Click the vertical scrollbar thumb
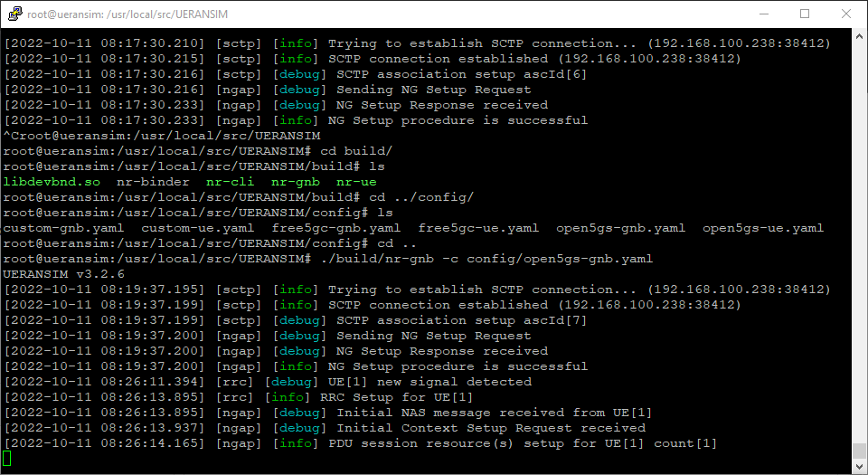This screenshot has height=475, width=868. (x=859, y=450)
